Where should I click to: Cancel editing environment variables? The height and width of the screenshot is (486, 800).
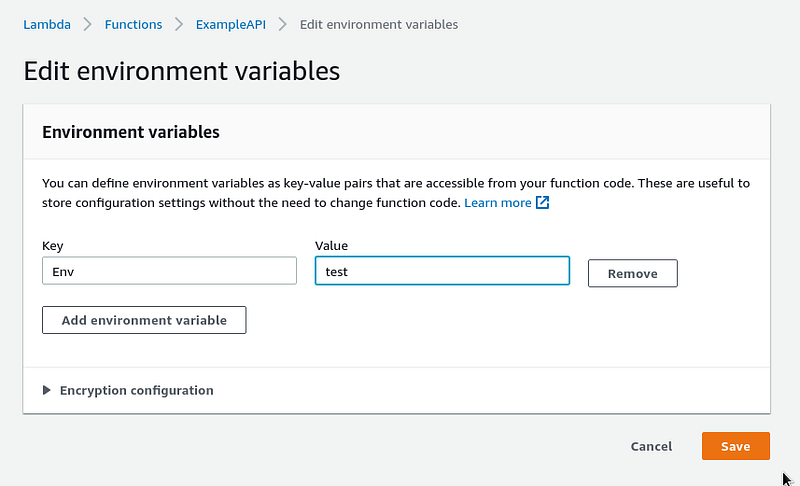(651, 446)
